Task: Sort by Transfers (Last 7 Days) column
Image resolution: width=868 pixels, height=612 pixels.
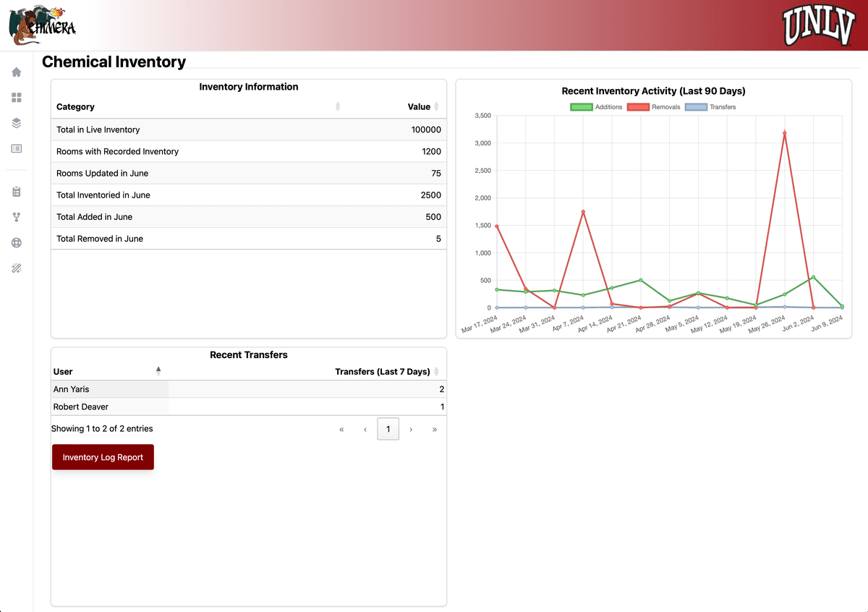Action: (382, 371)
